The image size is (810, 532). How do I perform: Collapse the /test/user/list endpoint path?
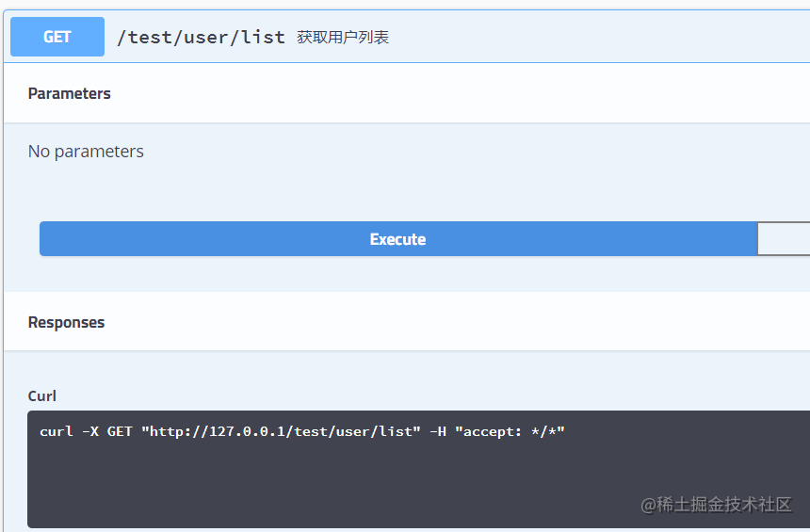click(201, 38)
